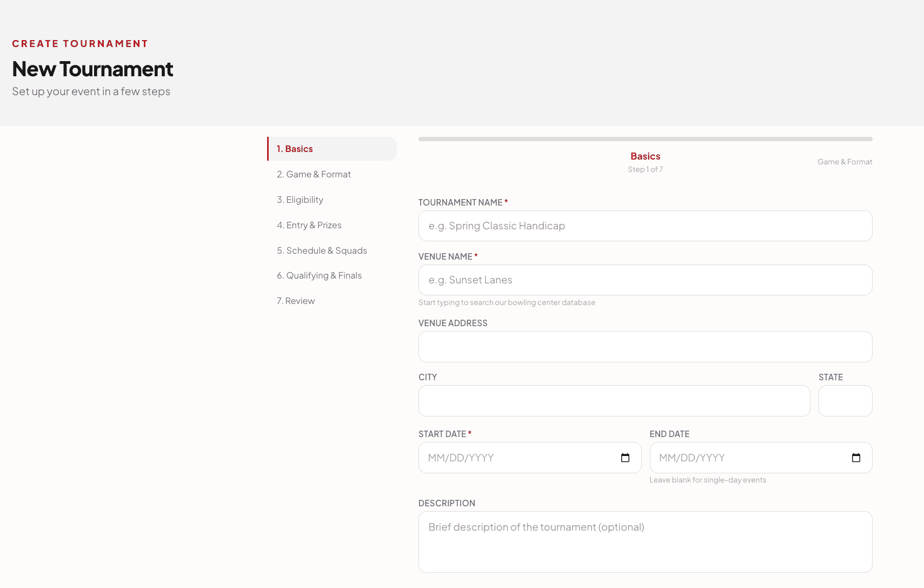Jump to 6. Qualifying & Finals step

point(332,275)
